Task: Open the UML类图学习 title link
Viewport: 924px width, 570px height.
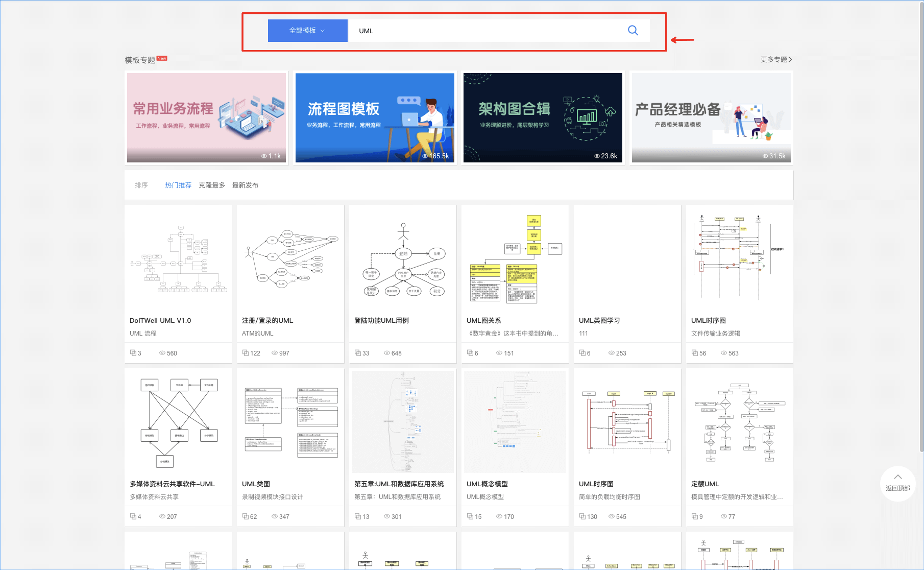Action: coord(599,321)
